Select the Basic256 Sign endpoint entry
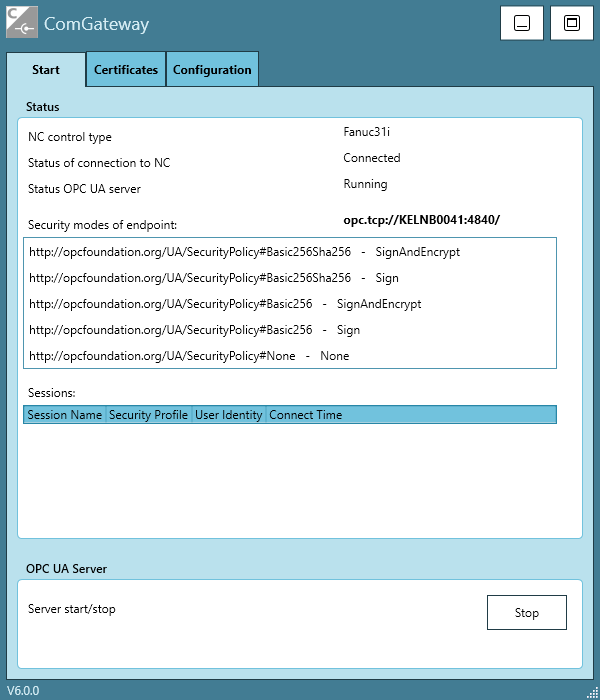The width and height of the screenshot is (600, 700). point(194,330)
